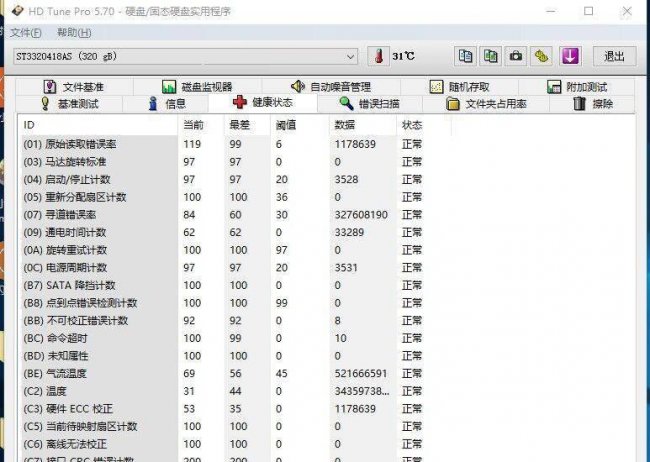Switch to the 错误扫描 tab

(370, 104)
